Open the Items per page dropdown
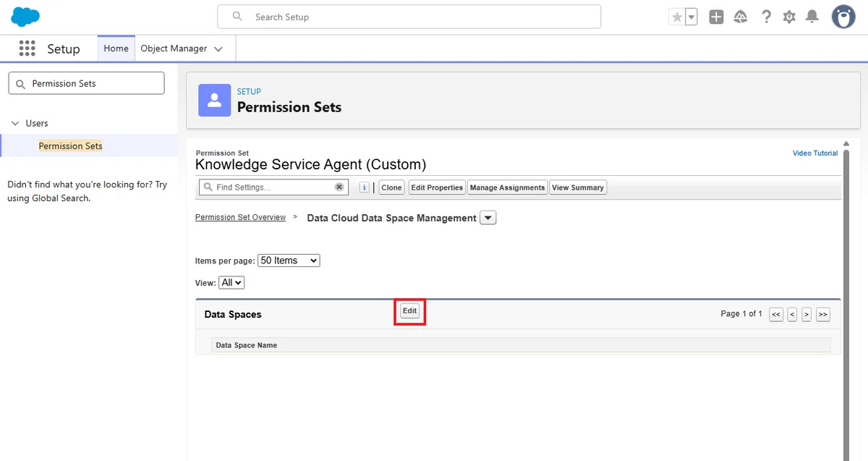Image resolution: width=868 pixels, height=461 pixels. pos(289,261)
